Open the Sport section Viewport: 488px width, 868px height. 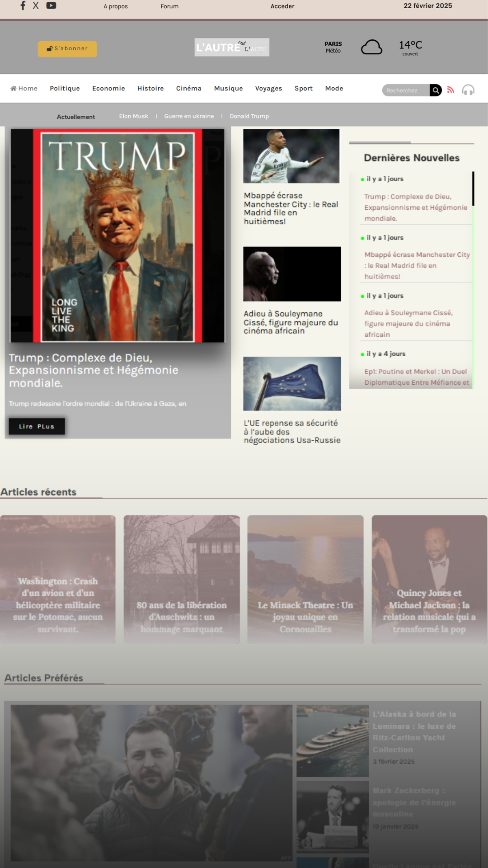[x=304, y=89]
